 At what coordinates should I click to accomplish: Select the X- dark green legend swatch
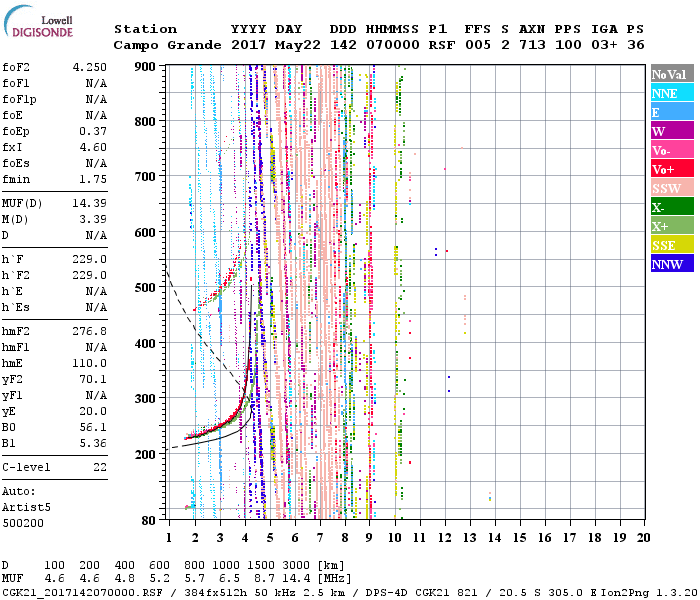(671, 207)
